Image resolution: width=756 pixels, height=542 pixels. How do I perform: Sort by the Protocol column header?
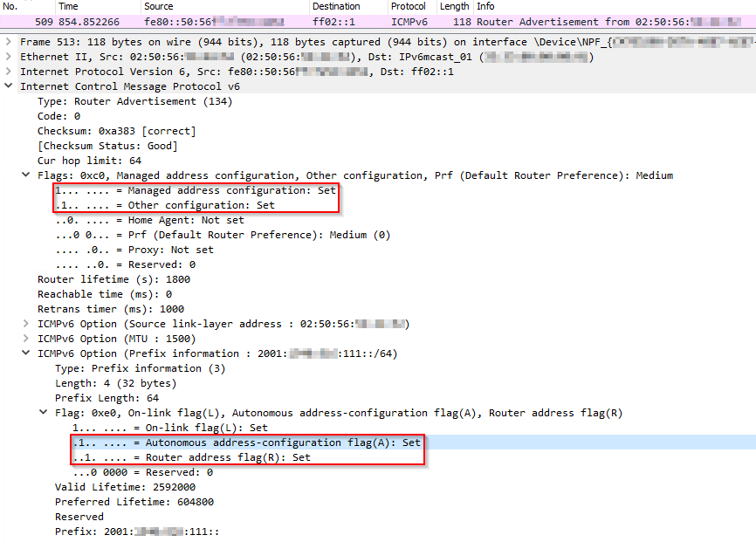pos(408,6)
